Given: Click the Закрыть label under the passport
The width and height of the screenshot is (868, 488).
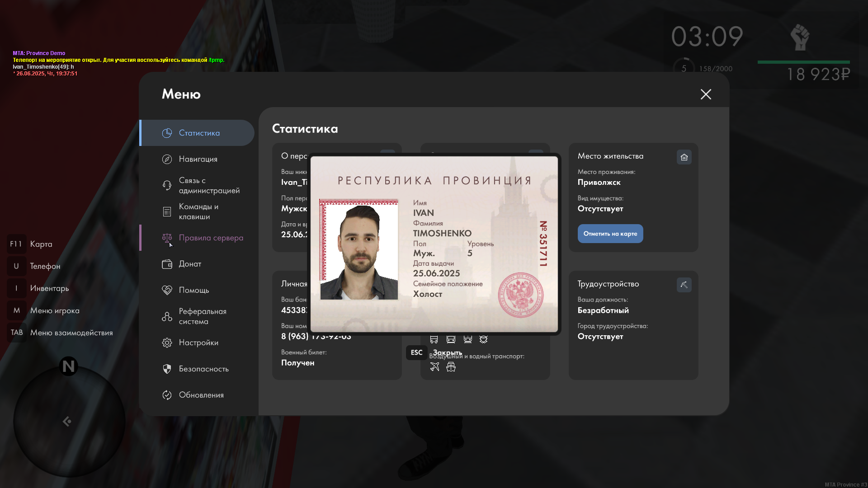Looking at the screenshot, I should 448,352.
